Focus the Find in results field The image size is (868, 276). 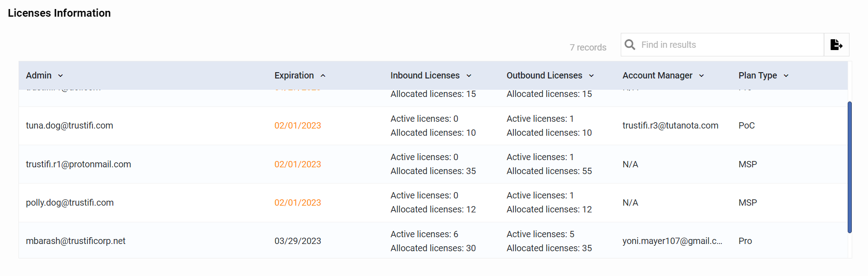[722, 45]
